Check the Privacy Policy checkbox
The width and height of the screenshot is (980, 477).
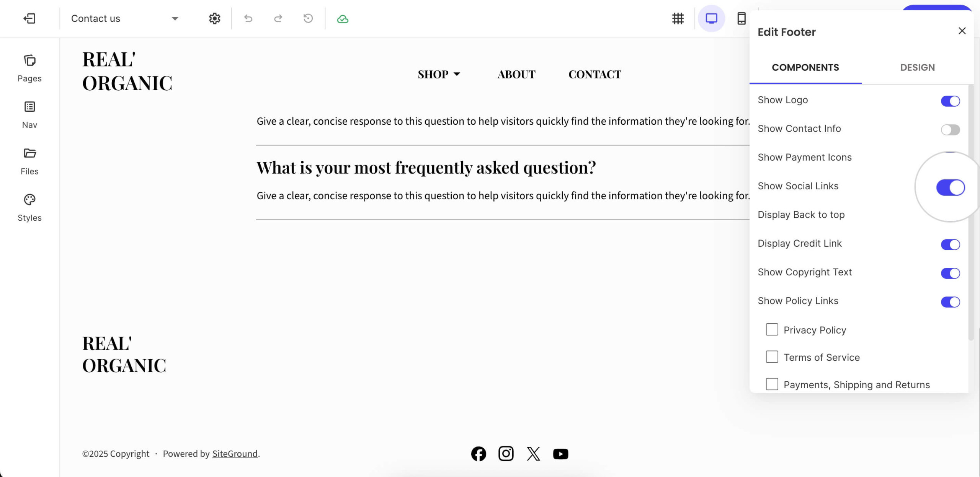click(x=772, y=329)
